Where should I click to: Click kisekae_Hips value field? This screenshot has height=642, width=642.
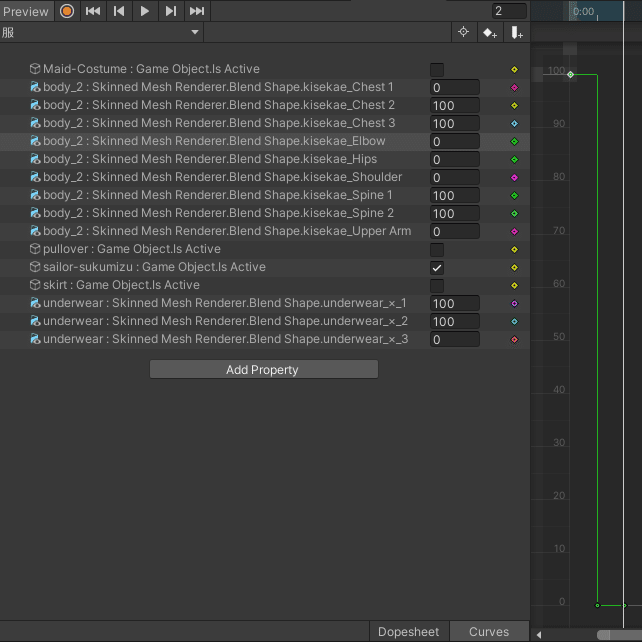point(454,160)
